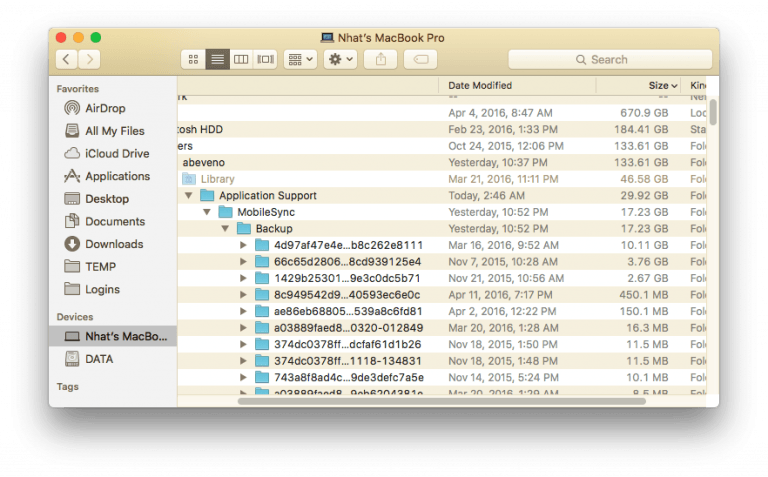The width and height of the screenshot is (768, 477).
Task: Collapse the Backup folder
Action: pos(225,229)
